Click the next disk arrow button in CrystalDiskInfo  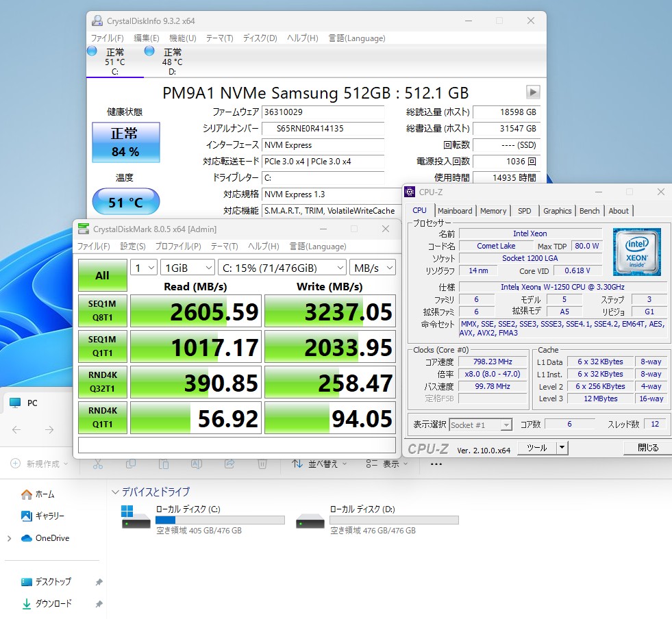pyautogui.click(x=533, y=92)
